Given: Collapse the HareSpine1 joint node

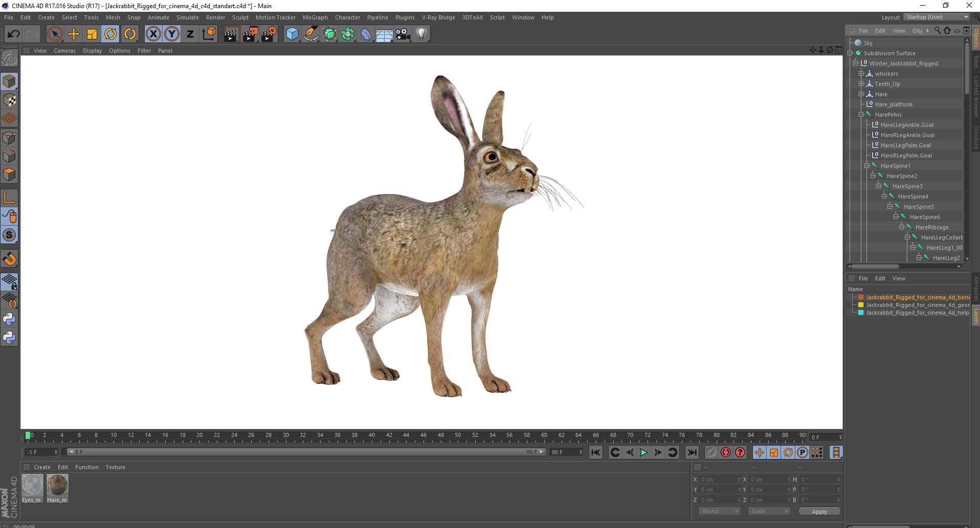Looking at the screenshot, I should tap(866, 166).
